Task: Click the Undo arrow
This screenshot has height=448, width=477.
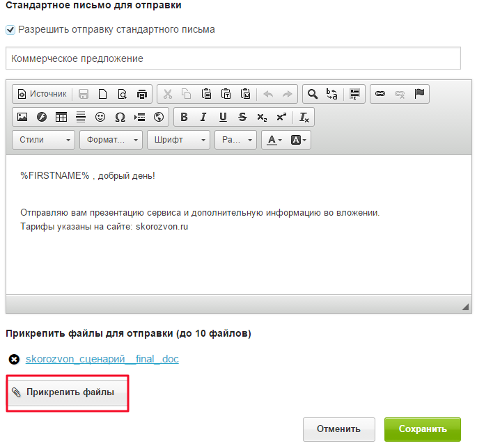Action: pos(268,94)
